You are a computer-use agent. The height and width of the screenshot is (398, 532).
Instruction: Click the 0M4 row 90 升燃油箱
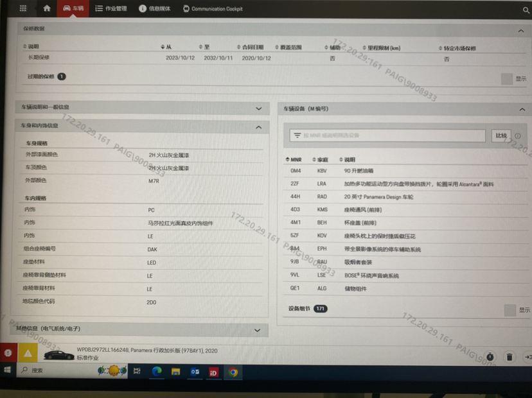click(405, 171)
